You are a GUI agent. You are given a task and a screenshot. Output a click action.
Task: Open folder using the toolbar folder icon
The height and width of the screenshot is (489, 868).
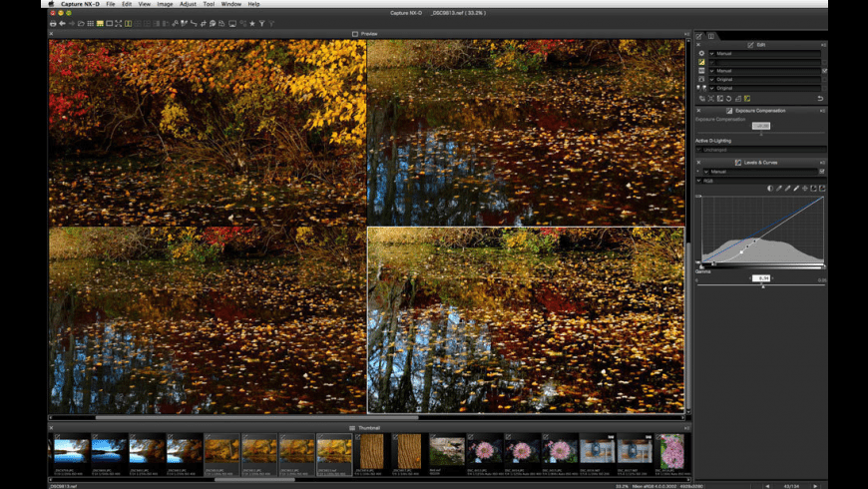point(81,23)
